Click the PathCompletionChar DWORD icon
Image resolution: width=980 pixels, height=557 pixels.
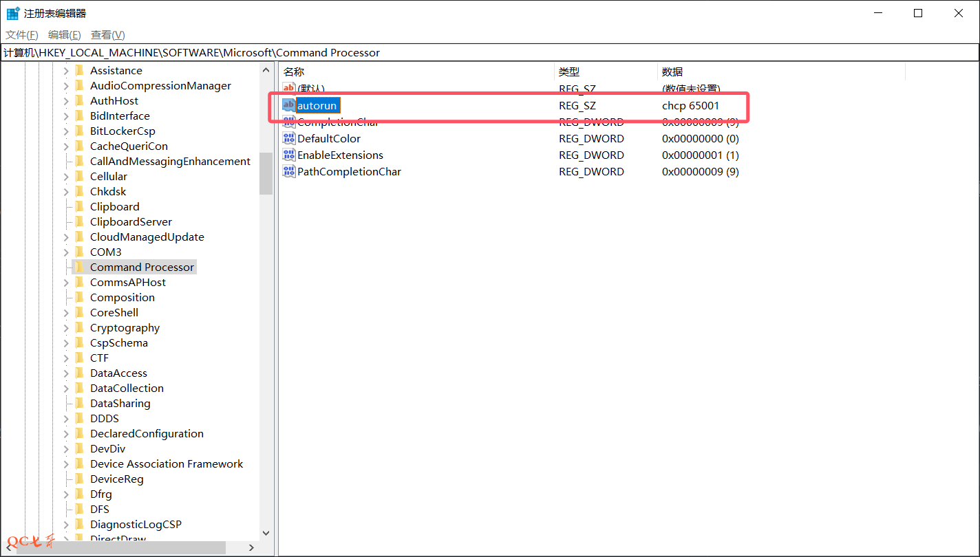pos(289,171)
